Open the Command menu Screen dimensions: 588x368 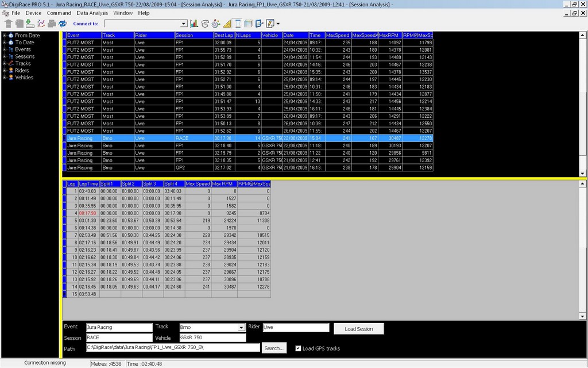click(59, 13)
